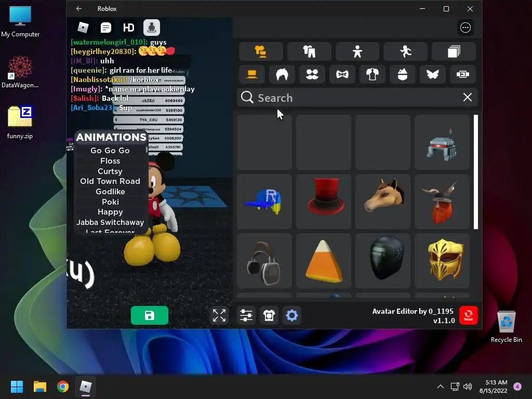Play the Godlike animation

110,191
